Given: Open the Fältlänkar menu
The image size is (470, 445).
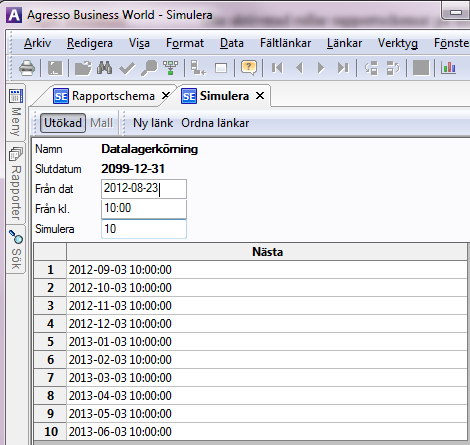Looking at the screenshot, I should [x=285, y=43].
